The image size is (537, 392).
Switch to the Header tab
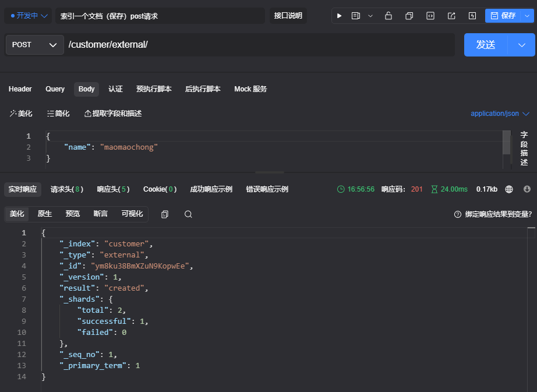(x=20, y=89)
